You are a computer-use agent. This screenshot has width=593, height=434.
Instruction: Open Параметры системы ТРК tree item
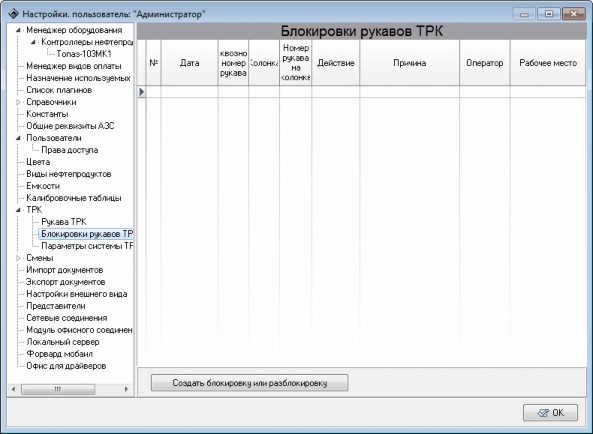[87, 246]
